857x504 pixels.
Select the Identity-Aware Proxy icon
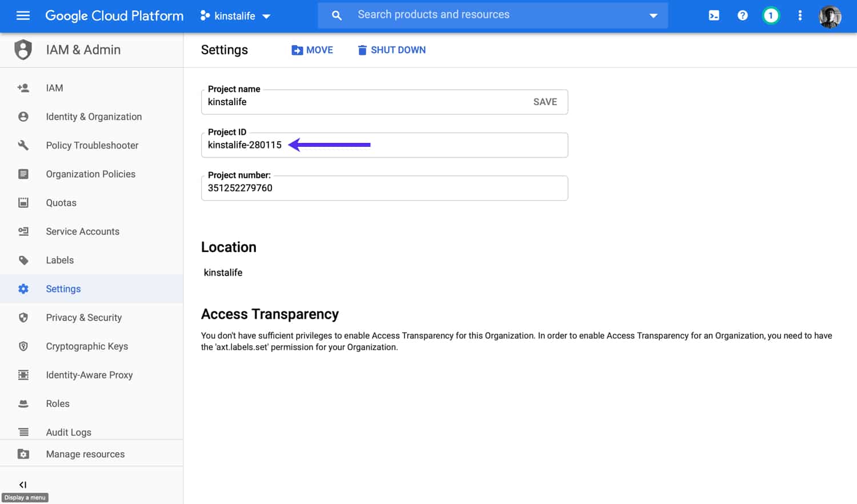coord(23,375)
